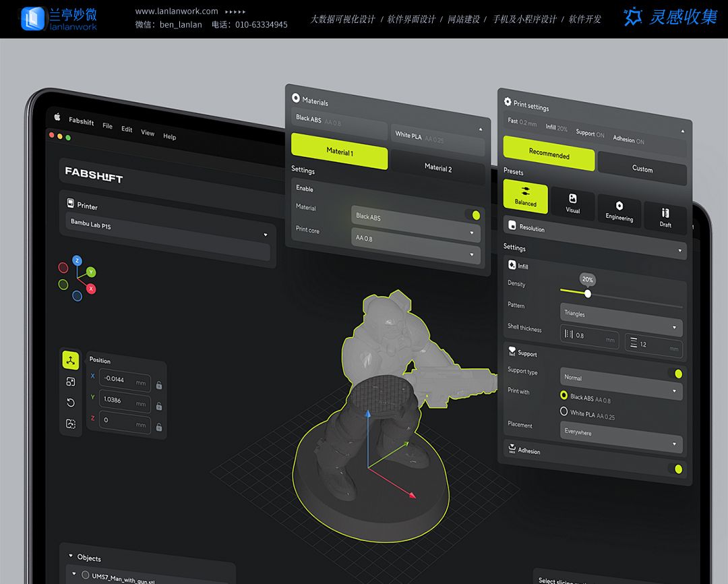Click the top/bottom thickness icon in 1.2 field

point(633,343)
